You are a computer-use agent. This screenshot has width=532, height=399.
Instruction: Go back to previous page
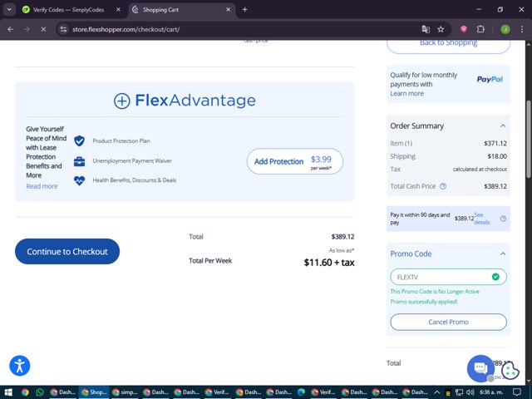pyautogui.click(x=11, y=29)
